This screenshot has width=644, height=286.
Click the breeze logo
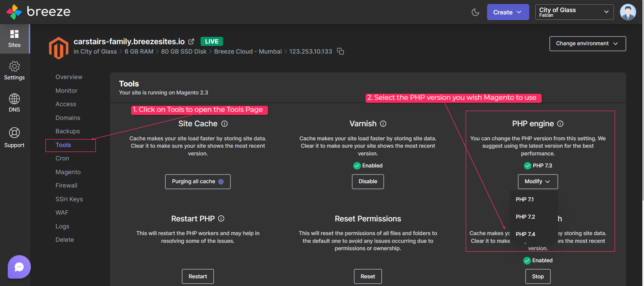pyautogui.click(x=38, y=12)
